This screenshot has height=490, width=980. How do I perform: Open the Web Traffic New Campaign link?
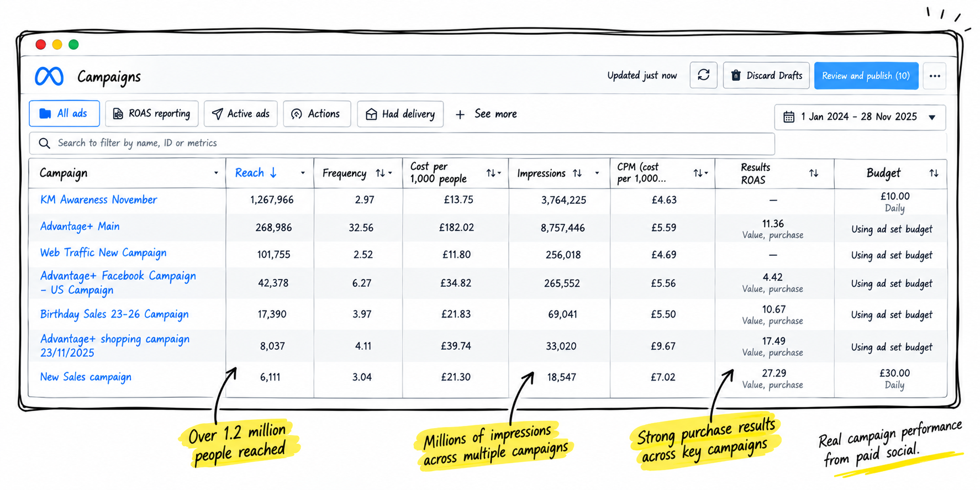coord(103,253)
